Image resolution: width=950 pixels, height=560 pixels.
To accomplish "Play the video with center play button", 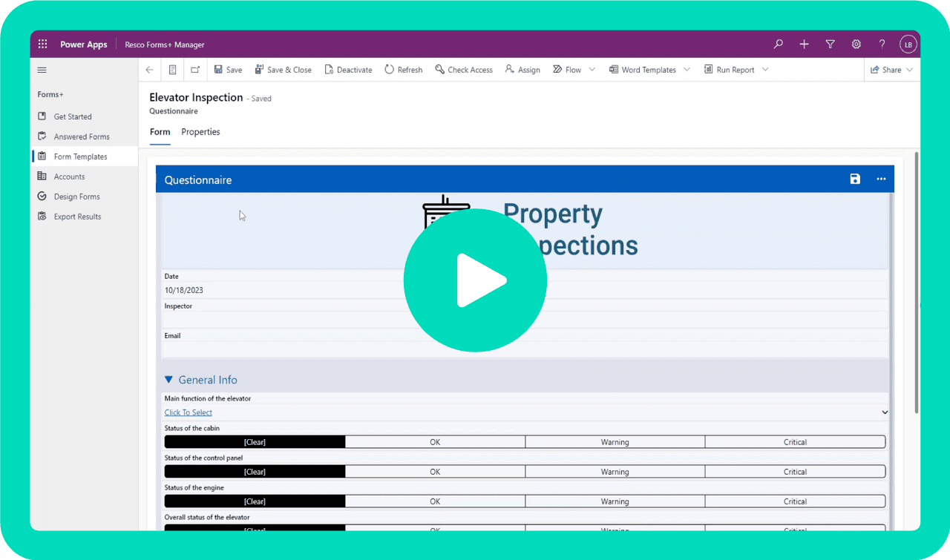I will point(475,280).
